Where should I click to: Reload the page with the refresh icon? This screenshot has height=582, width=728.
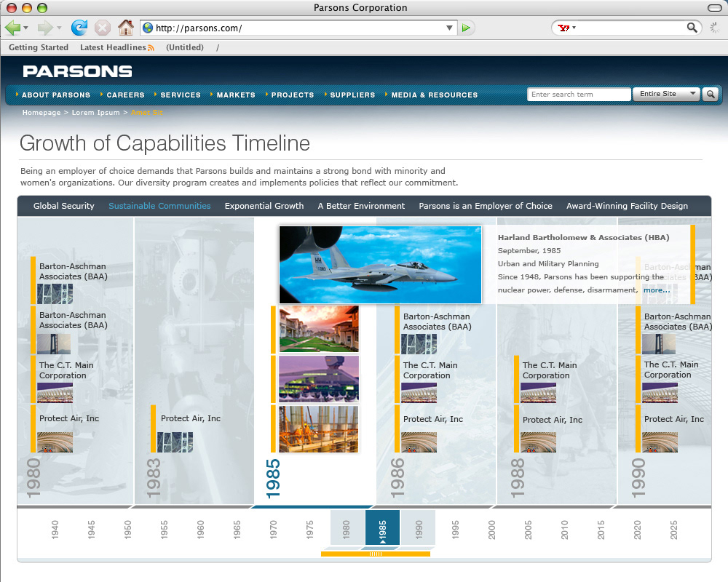click(79, 28)
